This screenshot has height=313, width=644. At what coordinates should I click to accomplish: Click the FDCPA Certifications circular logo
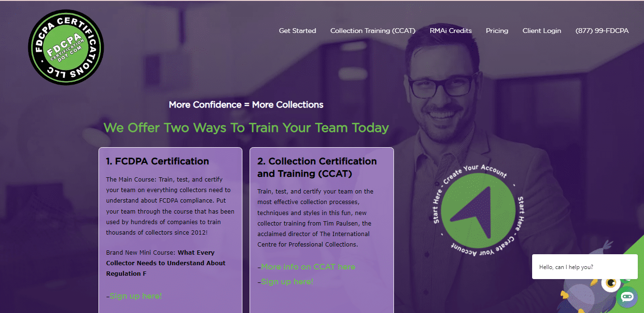66,47
